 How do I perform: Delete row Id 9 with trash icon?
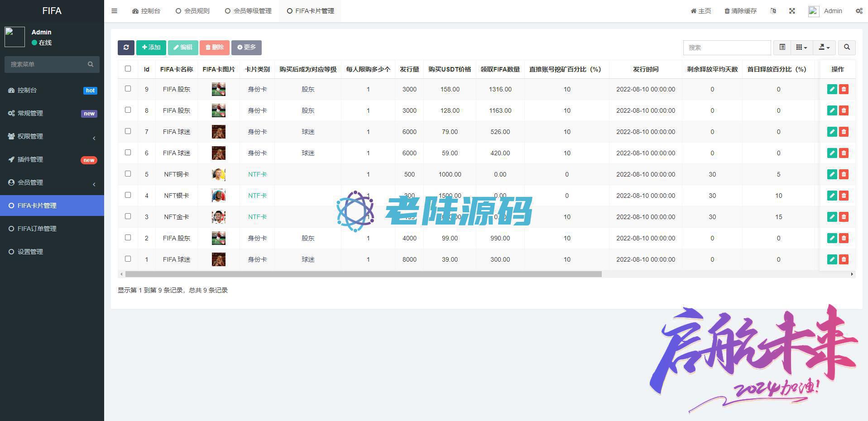pyautogui.click(x=844, y=89)
